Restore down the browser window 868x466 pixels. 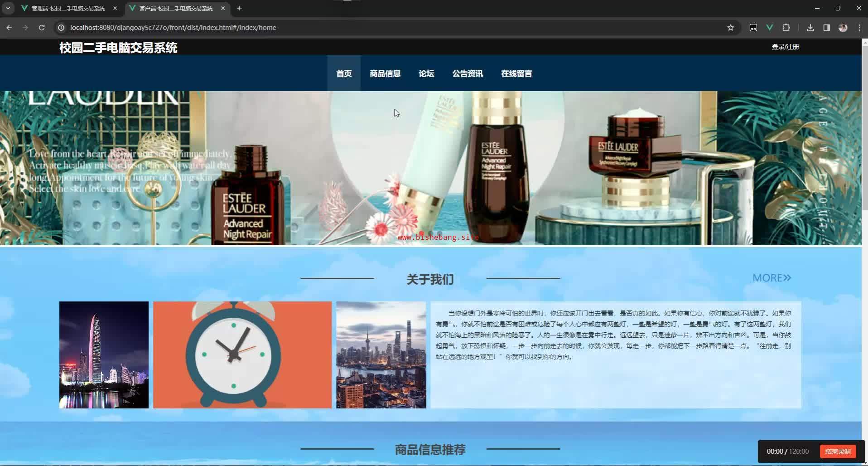(838, 8)
